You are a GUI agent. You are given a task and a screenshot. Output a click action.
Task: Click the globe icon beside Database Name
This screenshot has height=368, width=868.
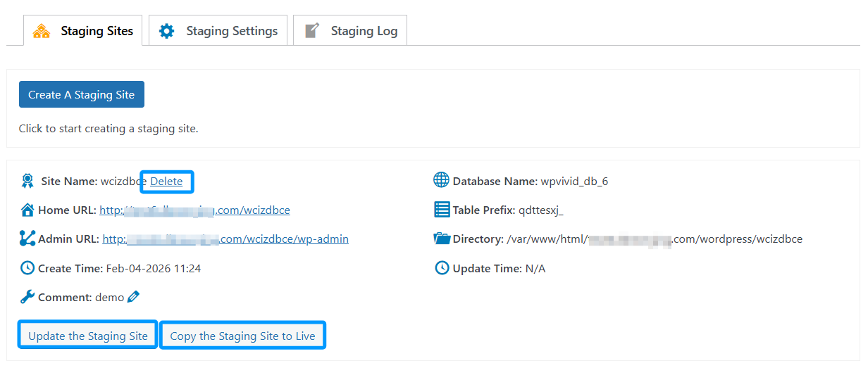pyautogui.click(x=441, y=181)
